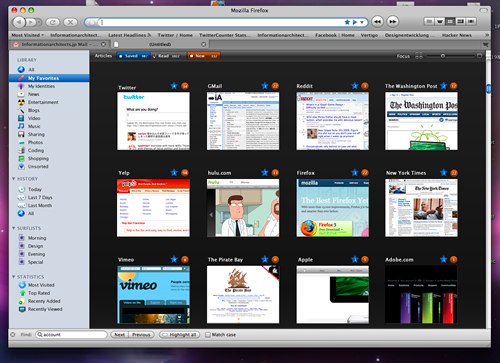Select the New articles filter tab
The image size is (500, 363).
tap(204, 56)
